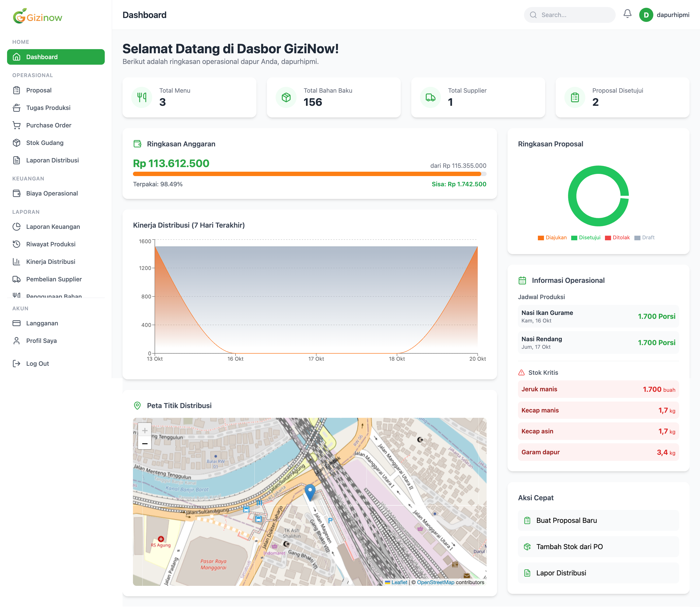Click the Total Supplier truck icon

430,98
